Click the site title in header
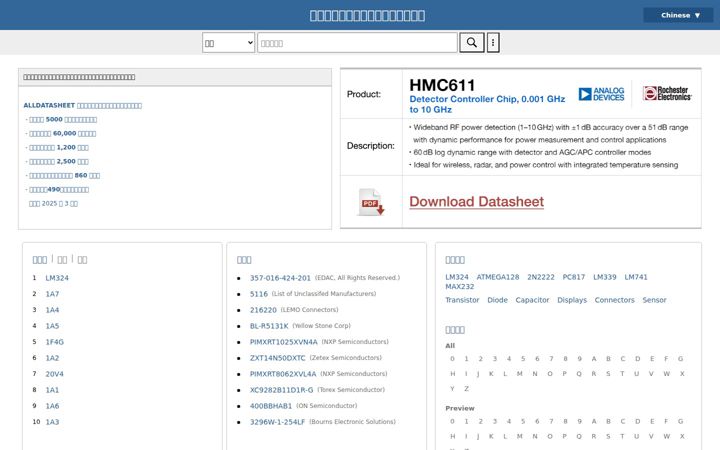 point(367,15)
